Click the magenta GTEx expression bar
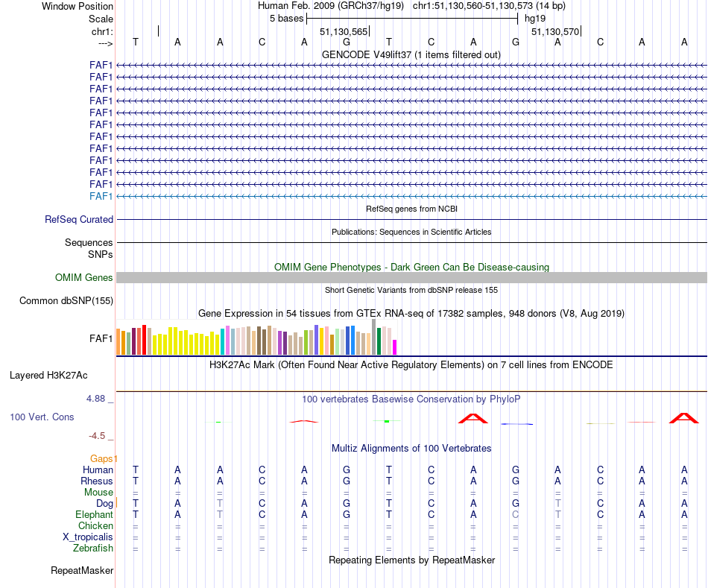708x588 pixels. pos(395,347)
